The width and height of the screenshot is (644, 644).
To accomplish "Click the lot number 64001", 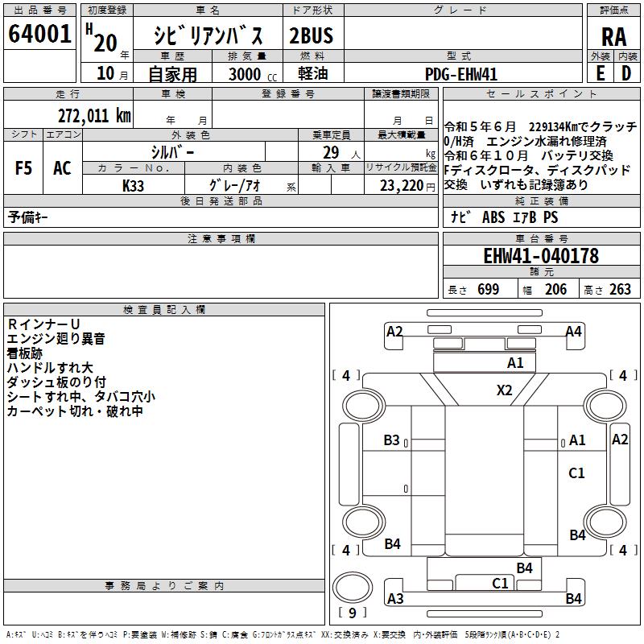I will coord(40,35).
